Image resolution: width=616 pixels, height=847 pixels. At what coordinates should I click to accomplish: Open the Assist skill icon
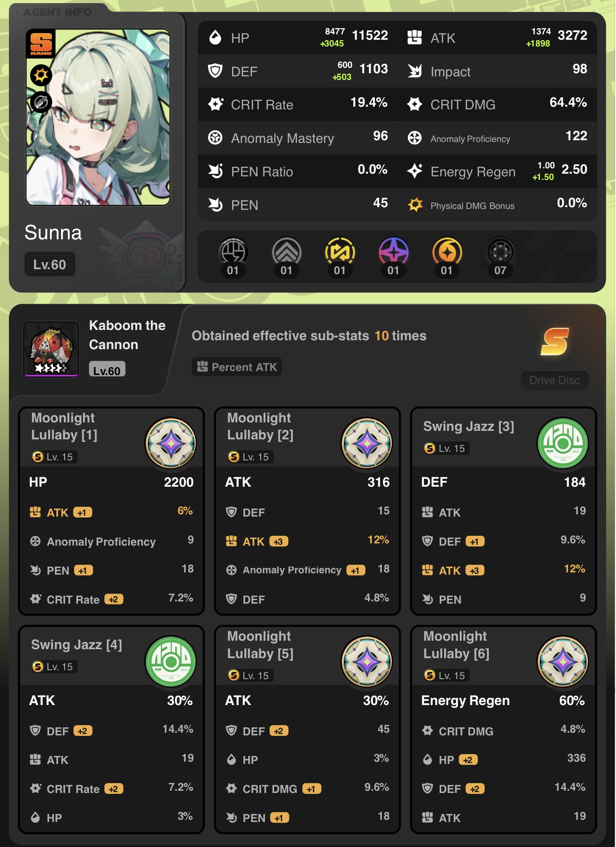pyautogui.click(x=340, y=253)
